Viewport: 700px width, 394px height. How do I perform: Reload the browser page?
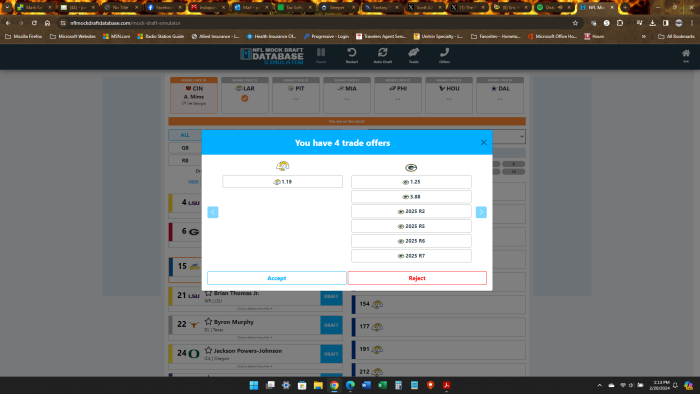(x=34, y=23)
